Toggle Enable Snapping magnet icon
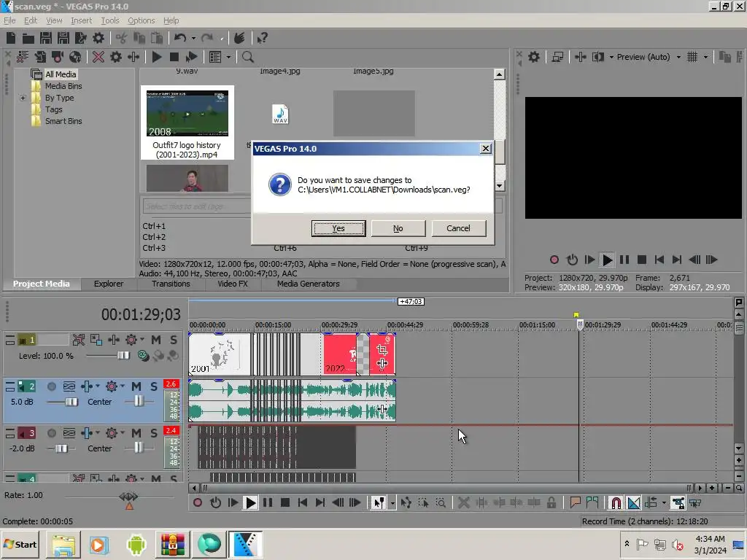Viewport: 747px width, 560px height. point(616,503)
